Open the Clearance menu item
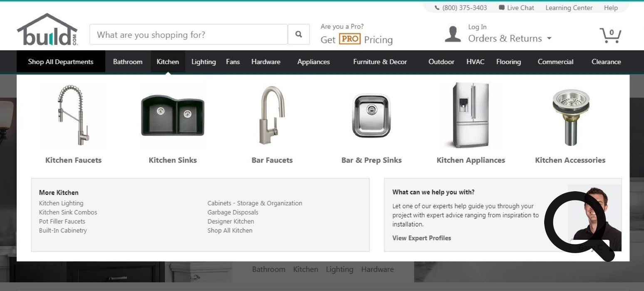 [606, 62]
